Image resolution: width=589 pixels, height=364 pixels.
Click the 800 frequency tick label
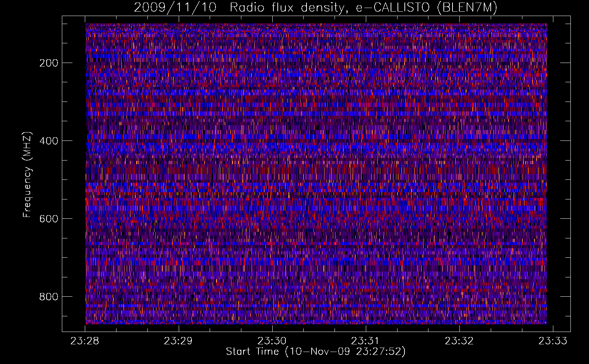pyautogui.click(x=49, y=297)
